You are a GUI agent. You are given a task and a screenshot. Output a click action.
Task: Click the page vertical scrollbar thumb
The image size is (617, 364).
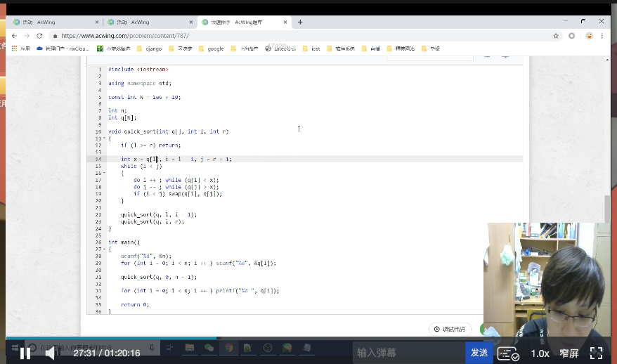[x=607, y=209]
